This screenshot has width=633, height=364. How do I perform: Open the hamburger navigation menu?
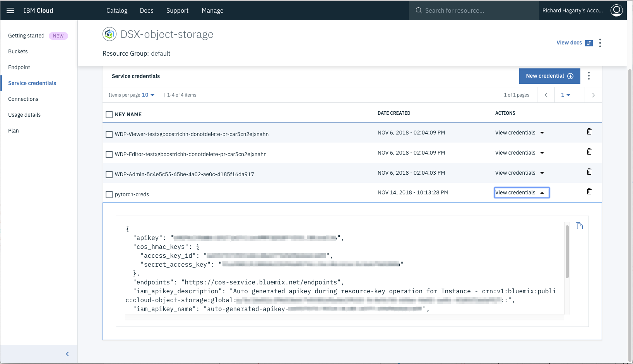pos(10,10)
